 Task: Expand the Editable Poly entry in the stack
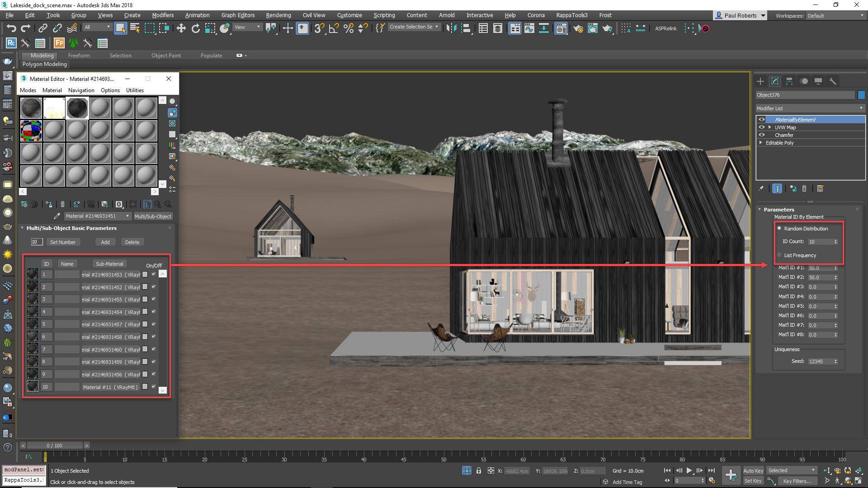[761, 143]
